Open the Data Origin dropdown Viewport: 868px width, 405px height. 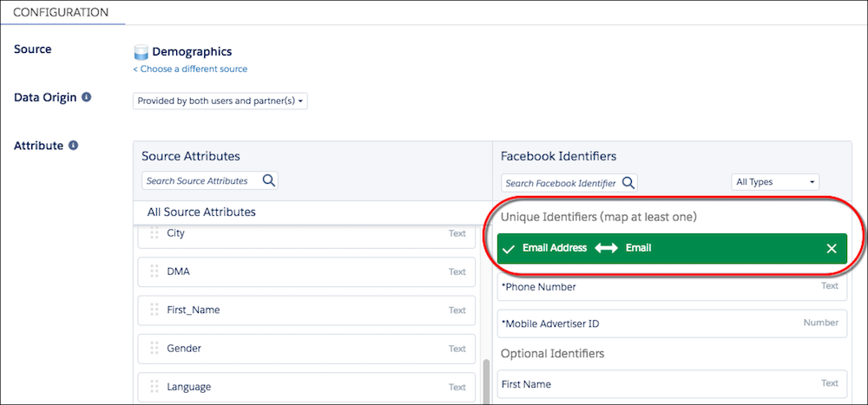220,101
